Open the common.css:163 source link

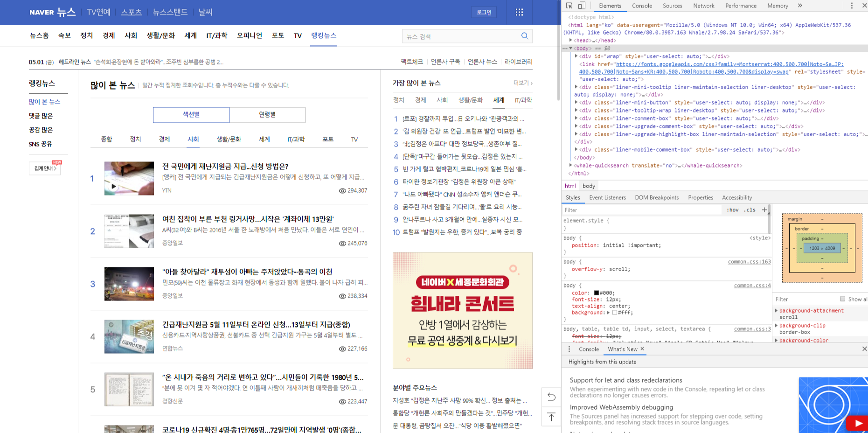tap(749, 262)
